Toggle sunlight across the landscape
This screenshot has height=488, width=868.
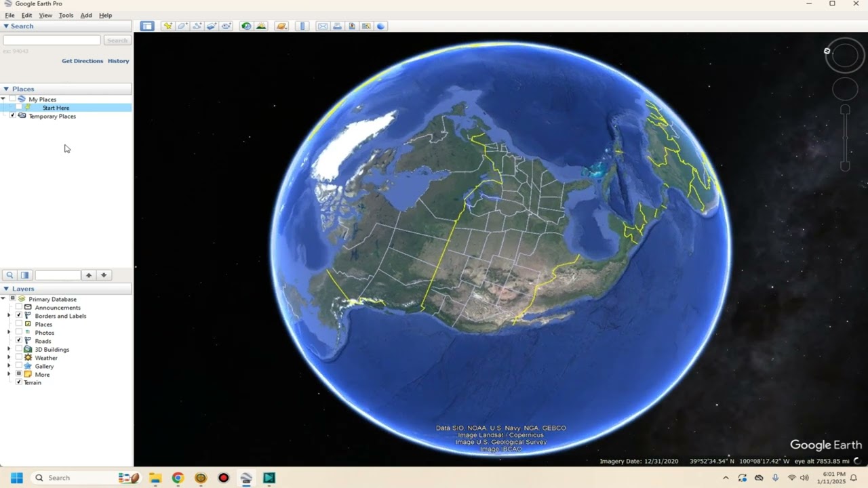click(261, 26)
